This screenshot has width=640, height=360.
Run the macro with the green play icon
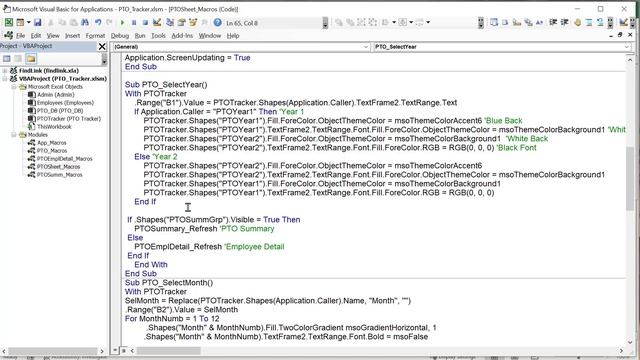click(122, 22)
